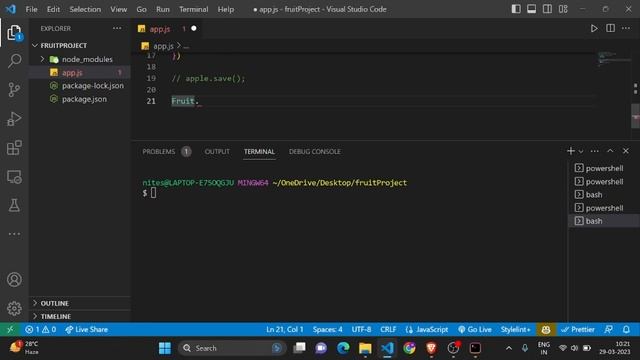This screenshot has height=360, width=640.
Task: Open Windows Start button
Action: (x=165, y=348)
